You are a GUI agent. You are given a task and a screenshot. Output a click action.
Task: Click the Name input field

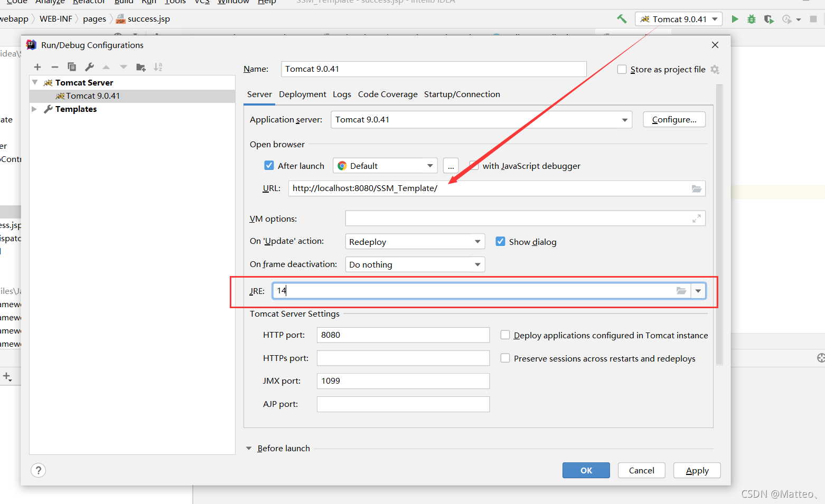point(434,69)
